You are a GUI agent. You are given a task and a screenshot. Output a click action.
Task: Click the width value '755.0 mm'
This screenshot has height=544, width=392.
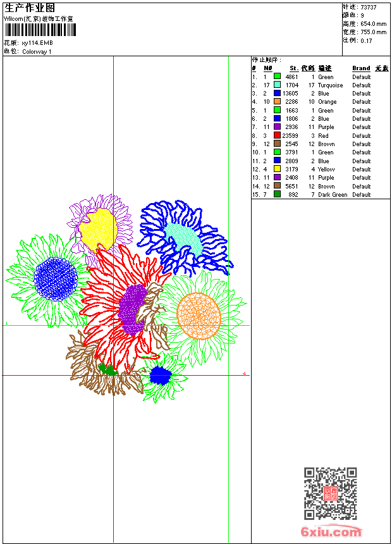coord(373,32)
